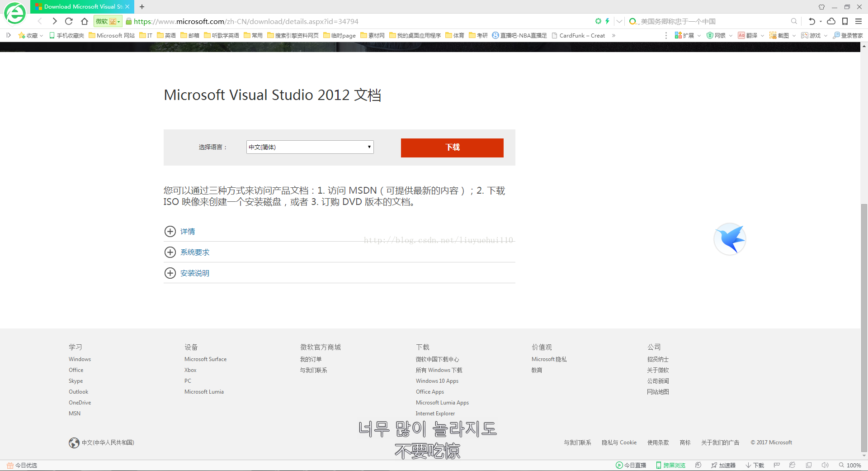
Task: Click the magnifier search icon
Action: tap(794, 21)
